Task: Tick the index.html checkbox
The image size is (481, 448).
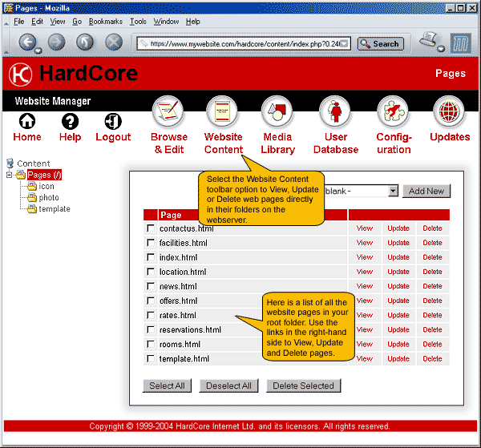Action: 151,257
